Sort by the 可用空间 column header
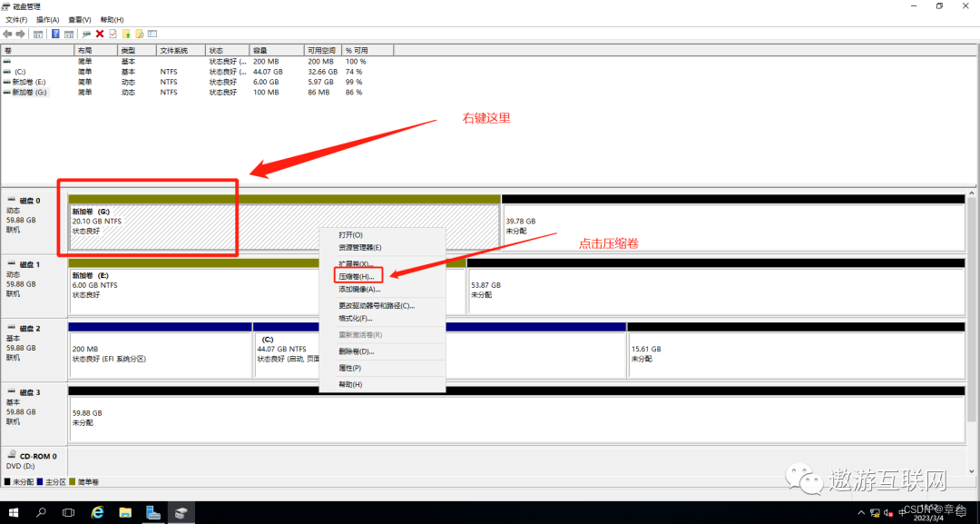Viewport: 980px width, 524px height. click(322, 50)
